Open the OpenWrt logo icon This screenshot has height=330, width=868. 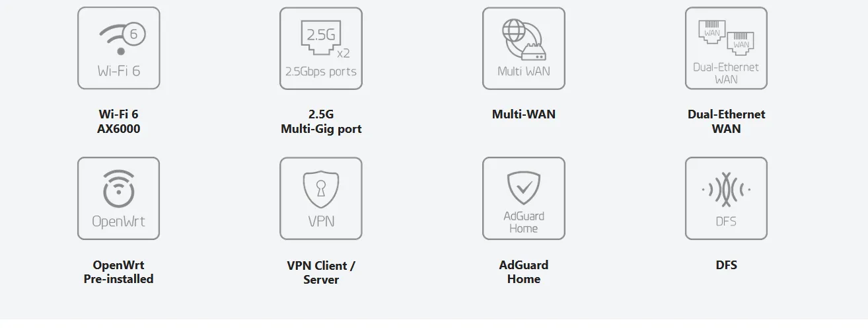tap(119, 198)
